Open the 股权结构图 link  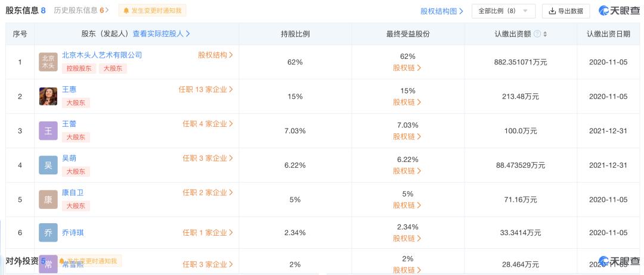(x=441, y=11)
